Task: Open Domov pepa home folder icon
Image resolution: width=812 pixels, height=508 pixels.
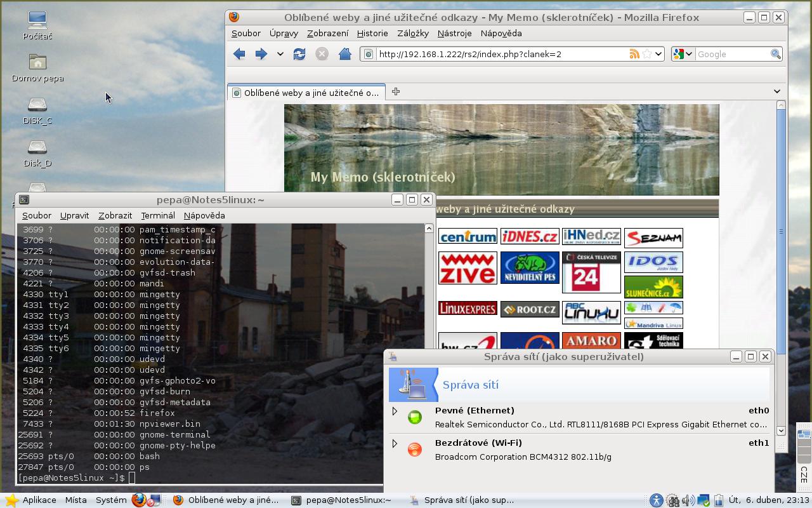Action: click(x=37, y=68)
